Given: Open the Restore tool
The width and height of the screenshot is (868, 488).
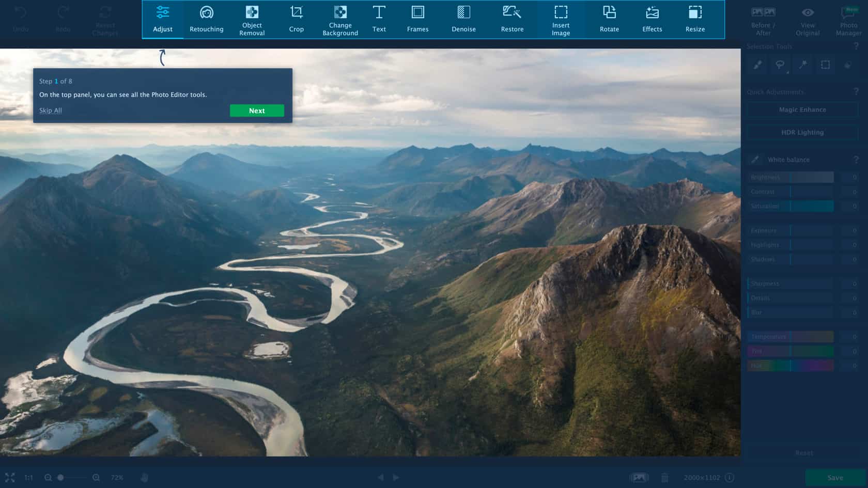Looking at the screenshot, I should [512, 20].
